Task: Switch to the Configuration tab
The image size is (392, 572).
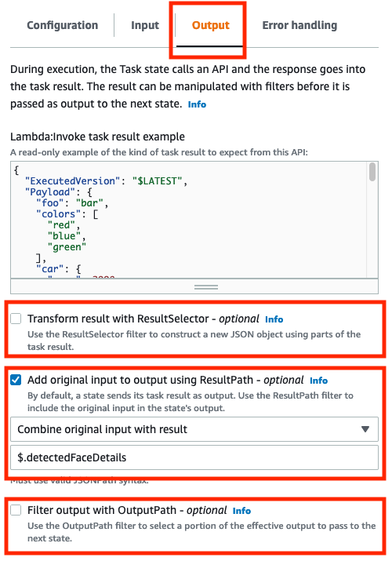Action: pos(63,25)
